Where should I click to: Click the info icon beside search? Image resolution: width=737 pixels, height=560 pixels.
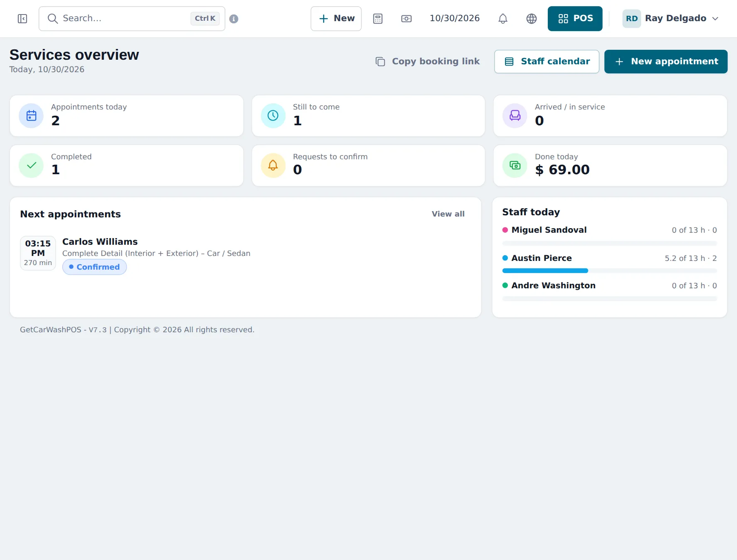[x=234, y=19]
